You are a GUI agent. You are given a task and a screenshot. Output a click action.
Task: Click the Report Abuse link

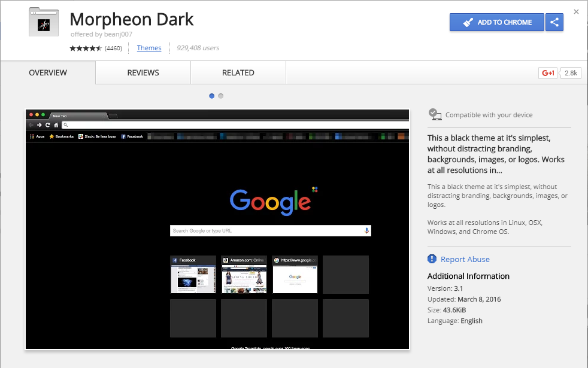tap(465, 259)
